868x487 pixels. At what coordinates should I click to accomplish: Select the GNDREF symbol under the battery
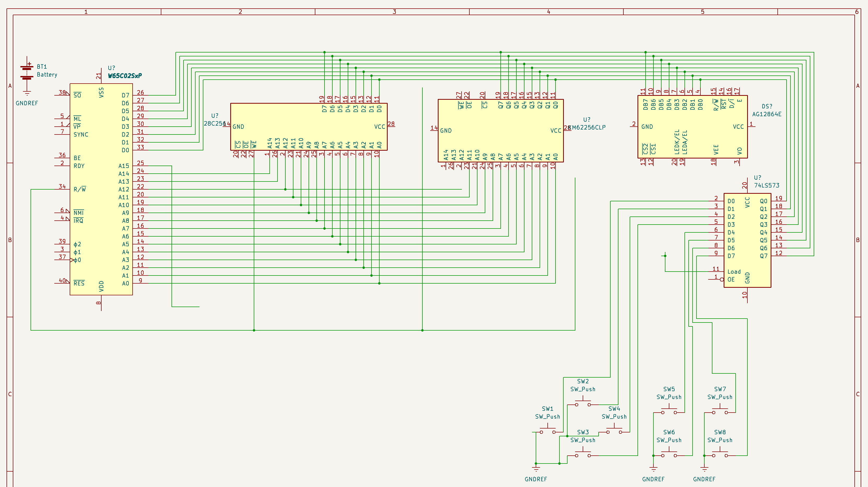27,93
